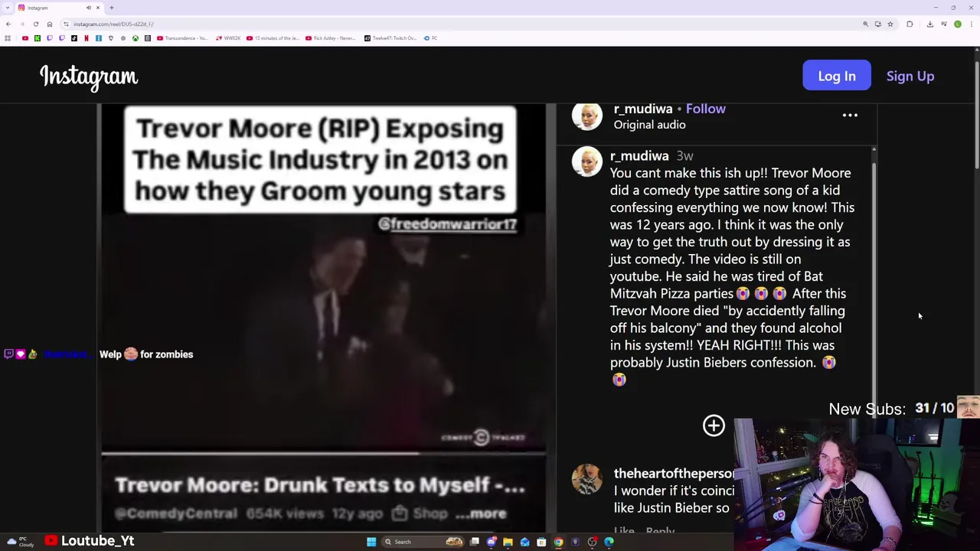980x551 pixels.
Task: Click theheartoftheperson's avatar picture
Action: click(587, 480)
